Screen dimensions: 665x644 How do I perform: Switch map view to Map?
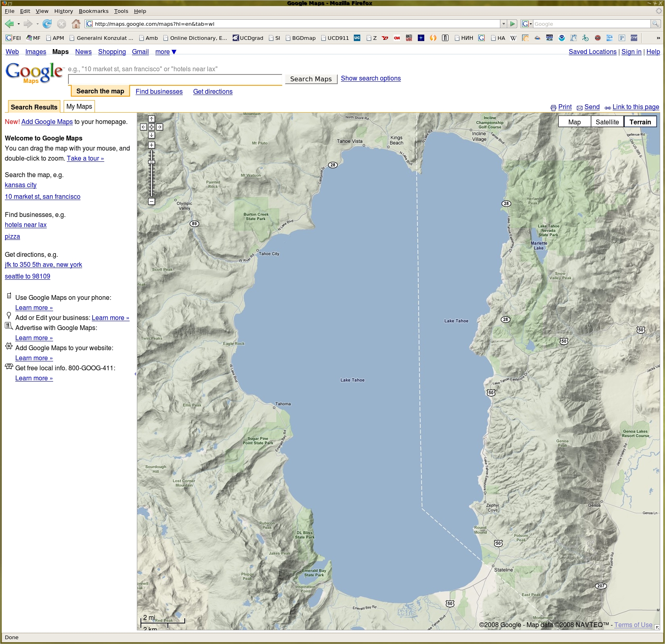574,122
